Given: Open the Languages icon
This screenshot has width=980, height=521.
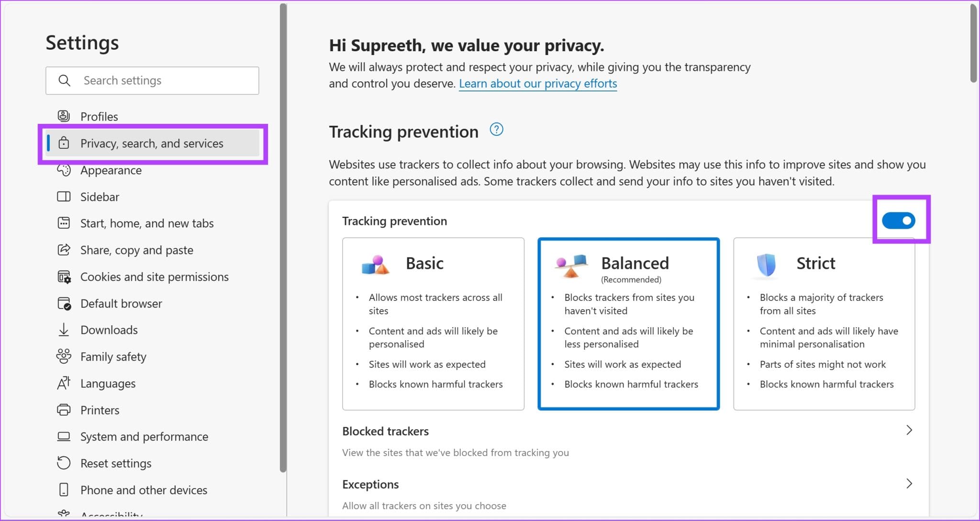Looking at the screenshot, I should 64,383.
